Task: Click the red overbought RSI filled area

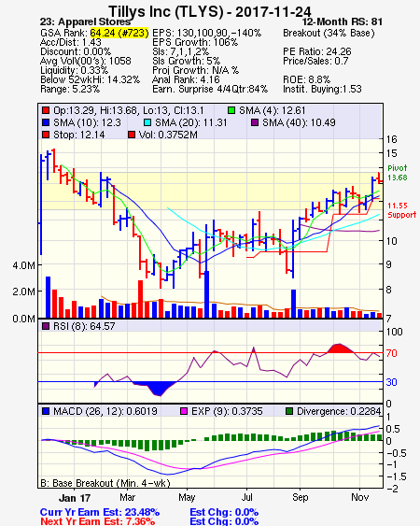Action: tap(340, 348)
